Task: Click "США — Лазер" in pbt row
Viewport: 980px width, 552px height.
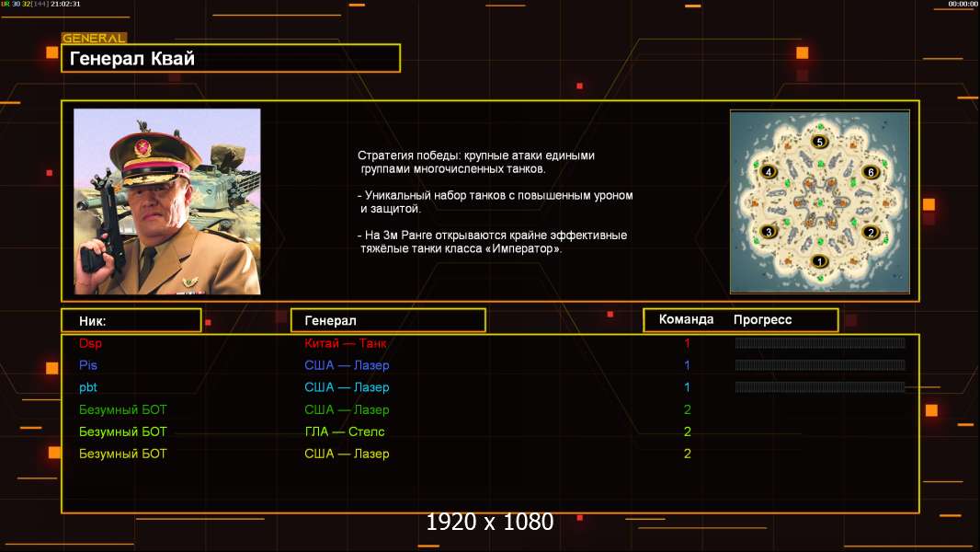Action: click(x=347, y=387)
